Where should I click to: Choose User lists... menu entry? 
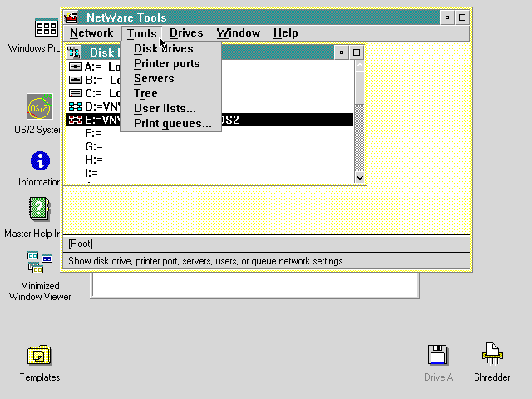[x=170, y=108]
